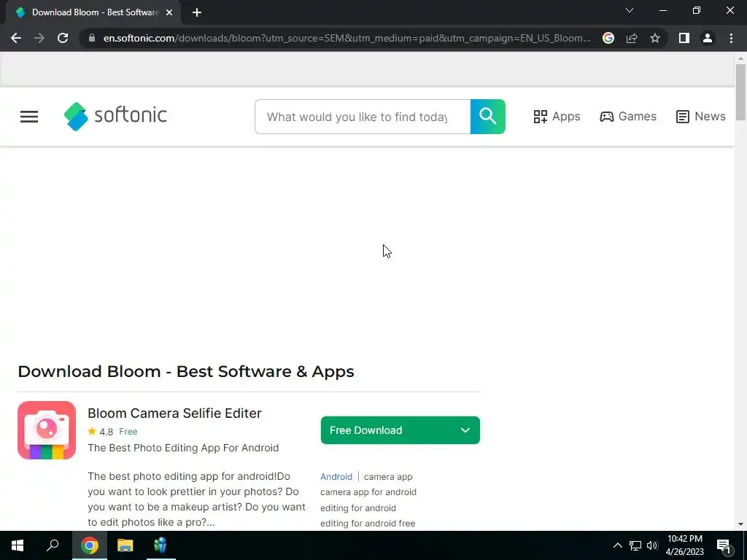
Task: Close the Download Bloom tab
Action: 169,12
